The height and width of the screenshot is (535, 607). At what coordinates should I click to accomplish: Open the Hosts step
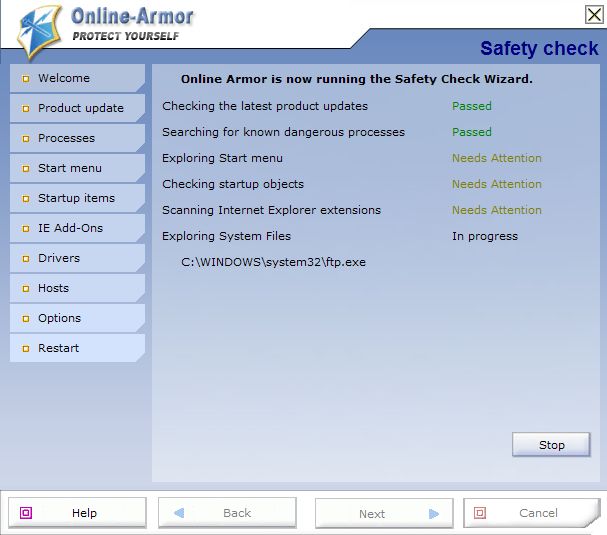coord(77,288)
